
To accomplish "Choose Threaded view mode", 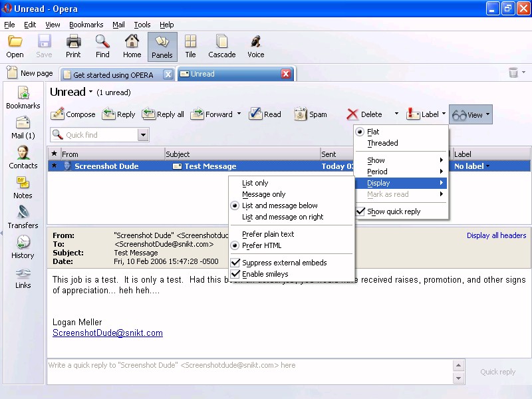I will click(x=382, y=143).
